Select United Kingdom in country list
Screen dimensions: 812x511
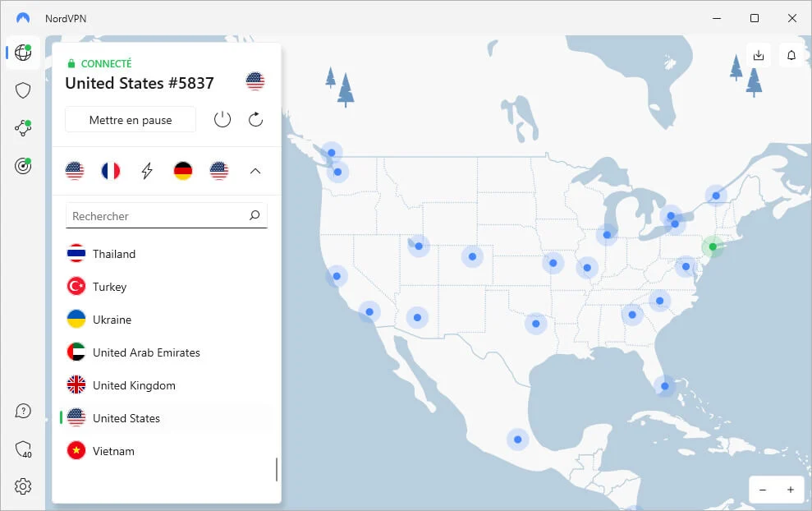pos(167,385)
